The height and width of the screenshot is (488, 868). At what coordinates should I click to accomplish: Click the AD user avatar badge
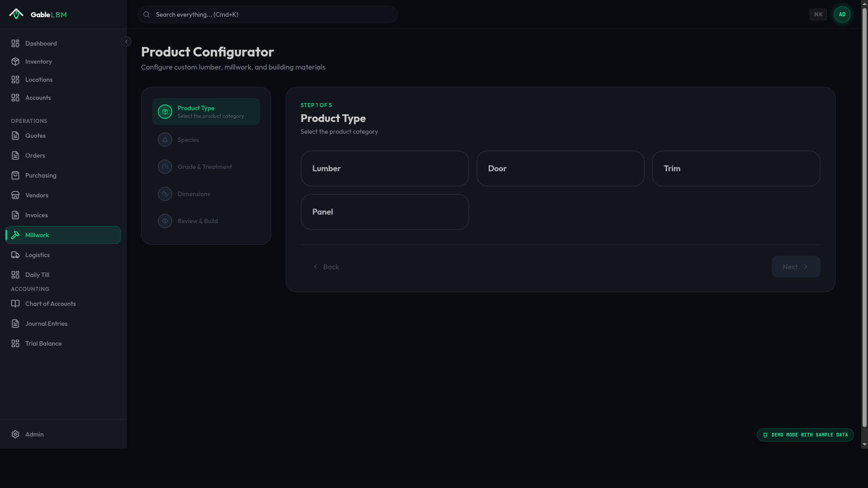pos(842,14)
